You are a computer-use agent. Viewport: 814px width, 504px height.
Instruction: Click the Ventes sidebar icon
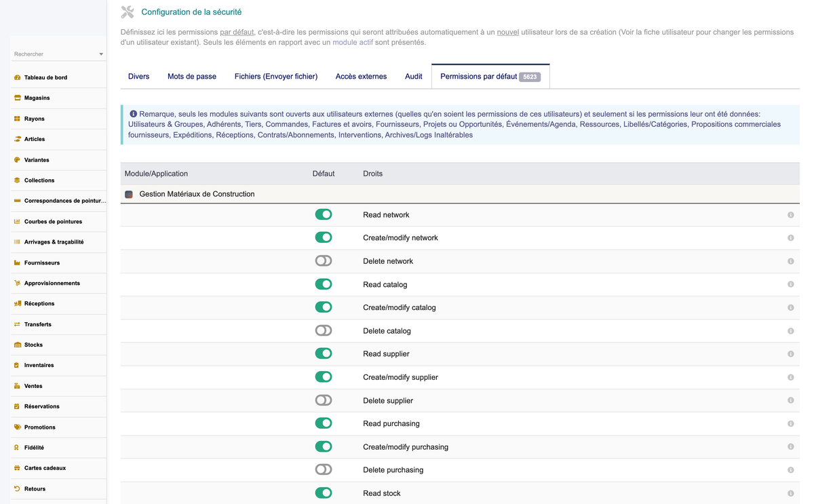[x=17, y=386]
